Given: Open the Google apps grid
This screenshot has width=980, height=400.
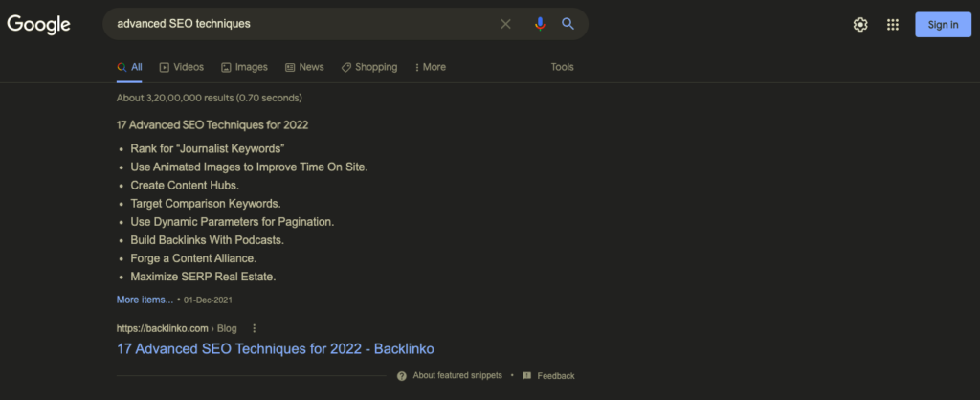Looking at the screenshot, I should click(x=893, y=25).
